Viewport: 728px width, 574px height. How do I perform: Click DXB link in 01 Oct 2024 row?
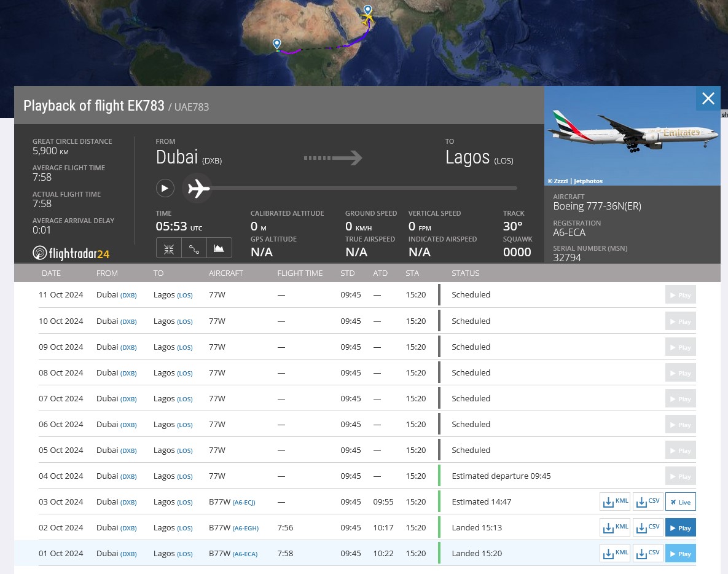[128, 554]
